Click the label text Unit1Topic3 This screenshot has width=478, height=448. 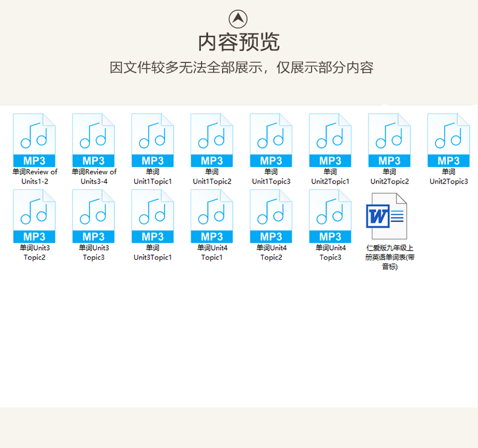(271, 182)
